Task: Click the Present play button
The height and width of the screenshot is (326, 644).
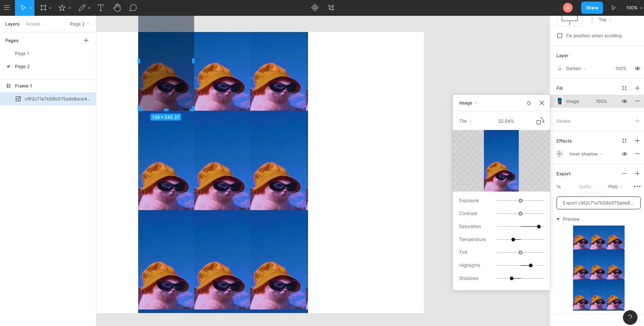Action: click(614, 8)
